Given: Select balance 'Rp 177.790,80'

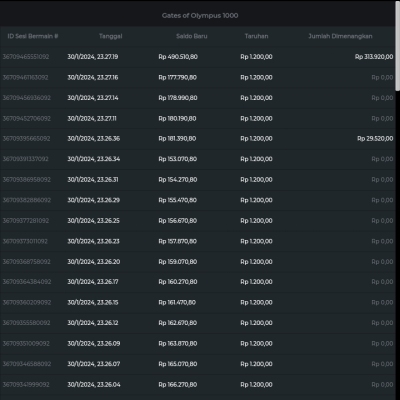Looking at the screenshot, I should [x=178, y=77].
